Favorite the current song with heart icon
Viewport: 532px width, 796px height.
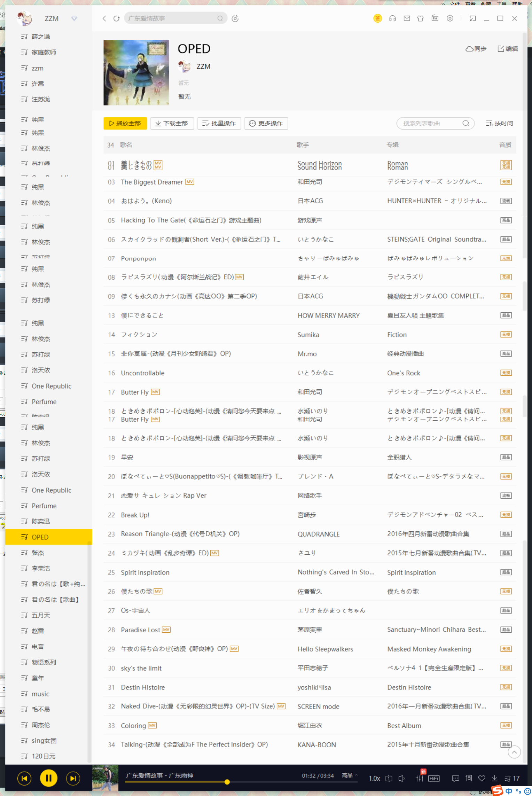pyautogui.click(x=482, y=778)
